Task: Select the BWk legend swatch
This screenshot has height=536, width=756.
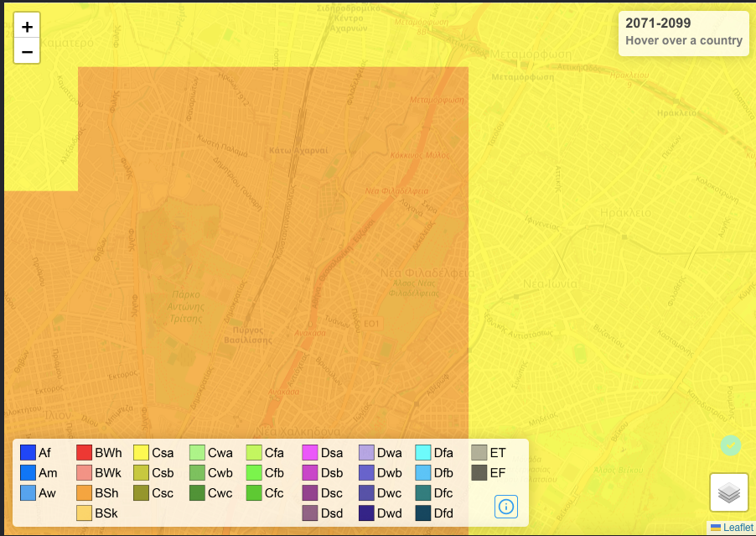Action: 84,473
